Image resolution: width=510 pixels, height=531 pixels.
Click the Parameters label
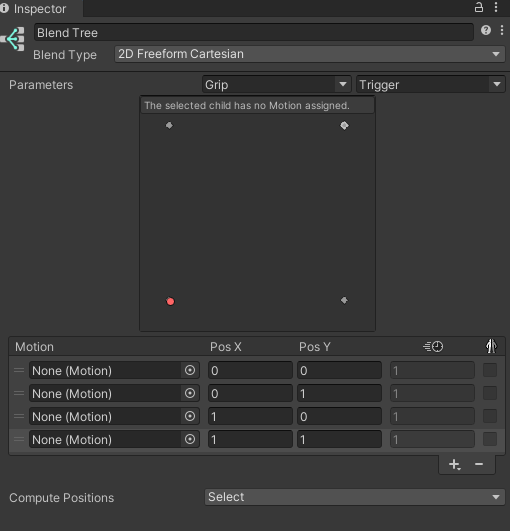(41, 85)
